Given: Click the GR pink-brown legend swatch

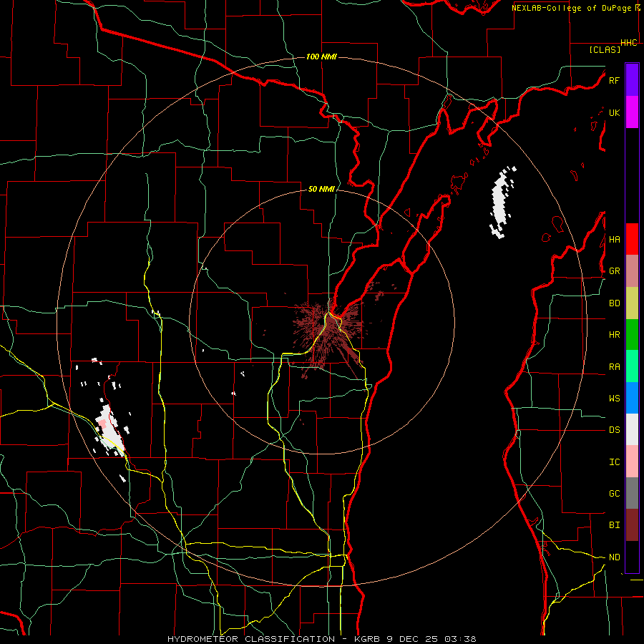Looking at the screenshot, I should tap(632, 271).
